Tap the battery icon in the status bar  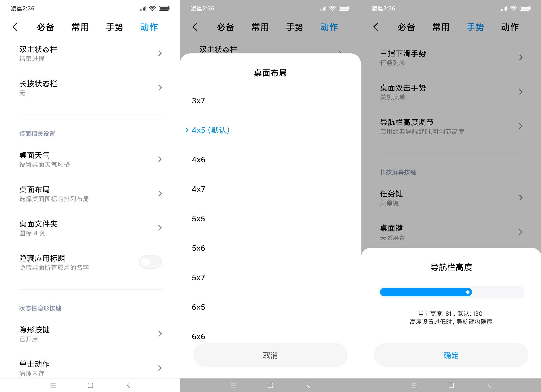tap(164, 8)
